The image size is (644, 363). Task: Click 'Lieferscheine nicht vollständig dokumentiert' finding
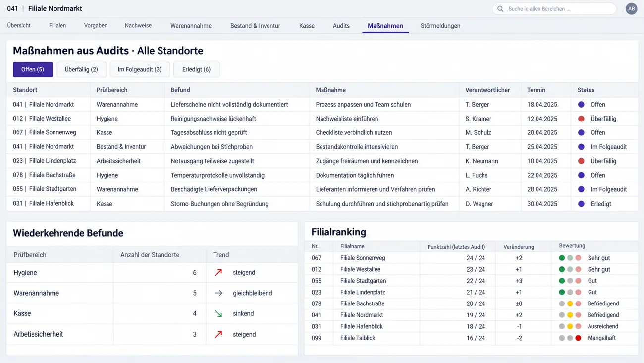tap(229, 105)
